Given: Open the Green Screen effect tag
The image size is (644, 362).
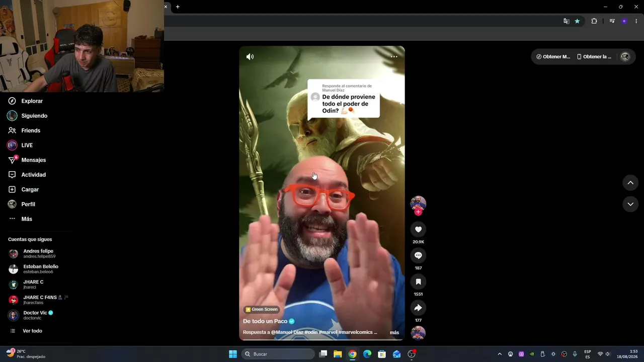Looking at the screenshot, I should pos(261,309).
